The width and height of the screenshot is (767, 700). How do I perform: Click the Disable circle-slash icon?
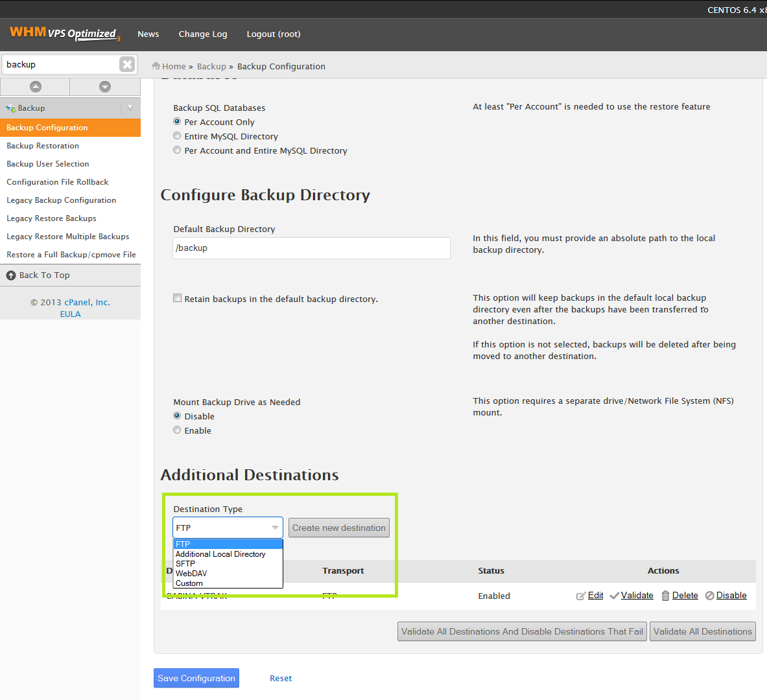(x=709, y=596)
